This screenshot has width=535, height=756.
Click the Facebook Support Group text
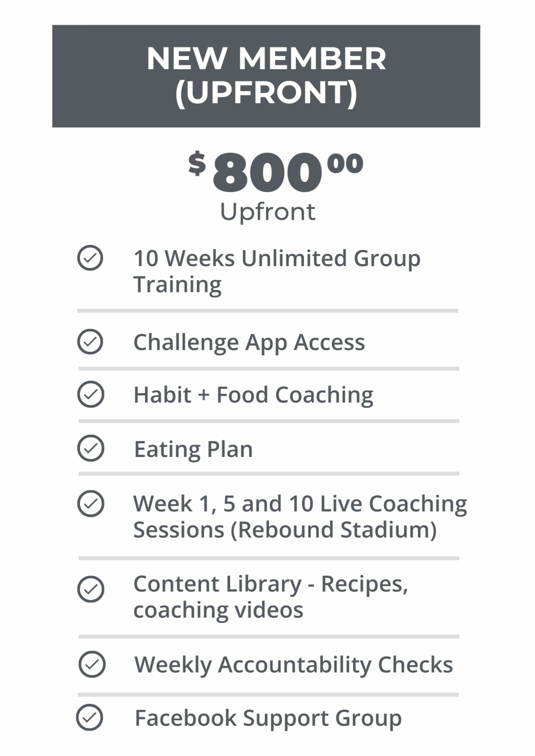pos(268,718)
